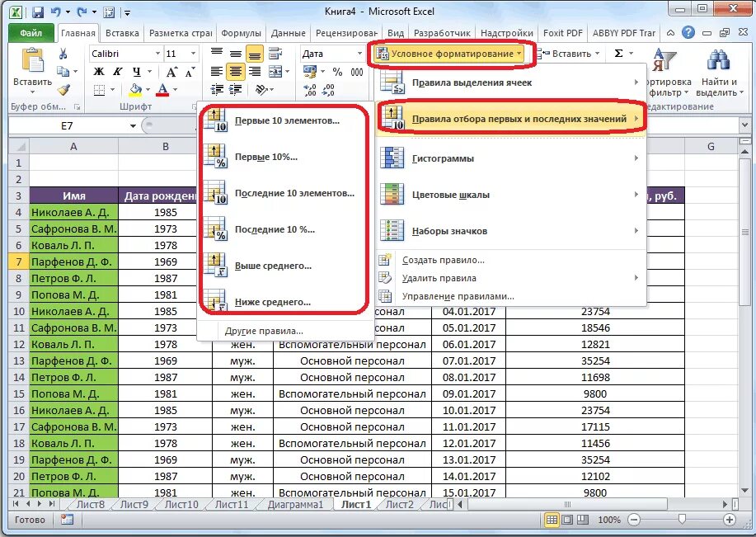Toggle bottom vertical alignment
Image resolution: width=756 pixels, height=537 pixels.
[255, 54]
